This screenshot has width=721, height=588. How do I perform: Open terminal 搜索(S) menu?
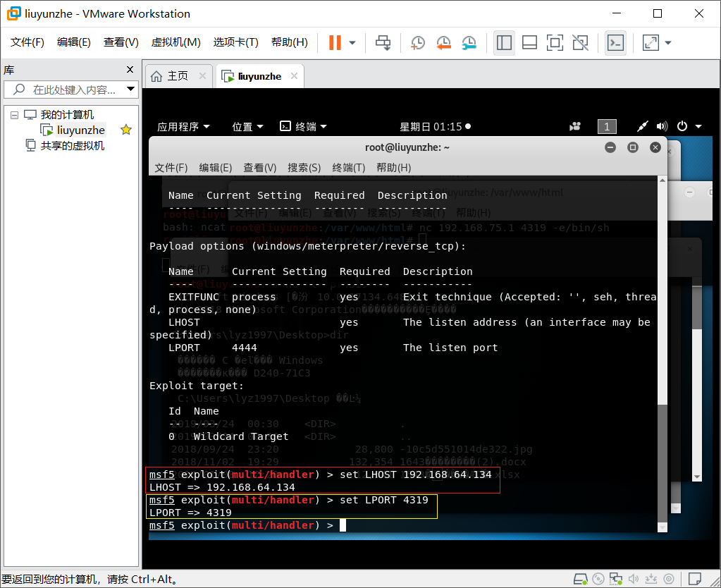304,168
